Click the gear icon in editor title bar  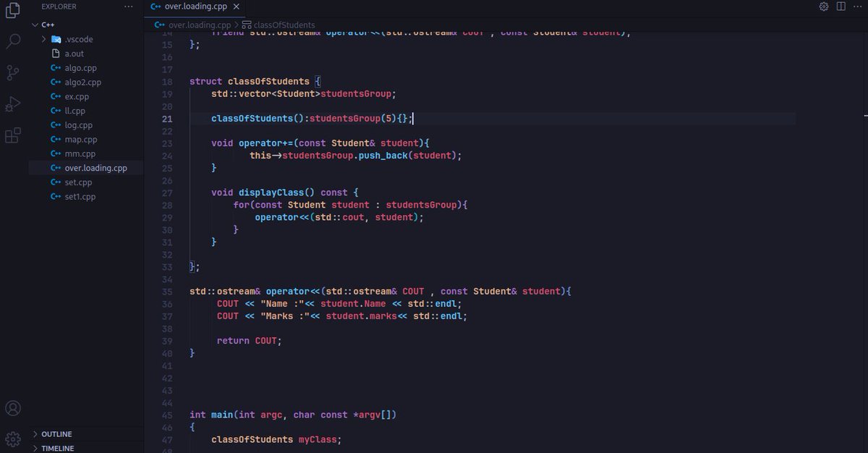pyautogui.click(x=823, y=7)
